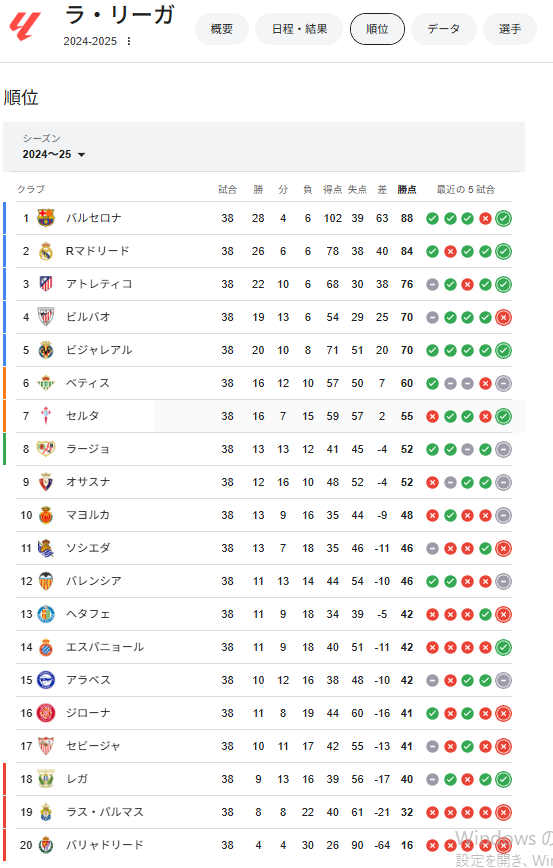
Task: Open the セルタ team row
Action: coord(263,416)
